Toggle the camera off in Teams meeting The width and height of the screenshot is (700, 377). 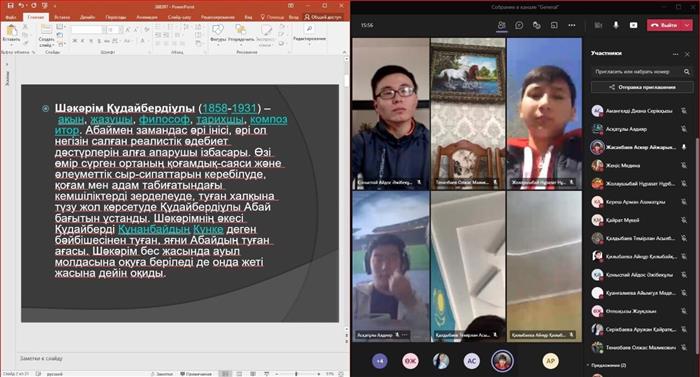(599, 25)
